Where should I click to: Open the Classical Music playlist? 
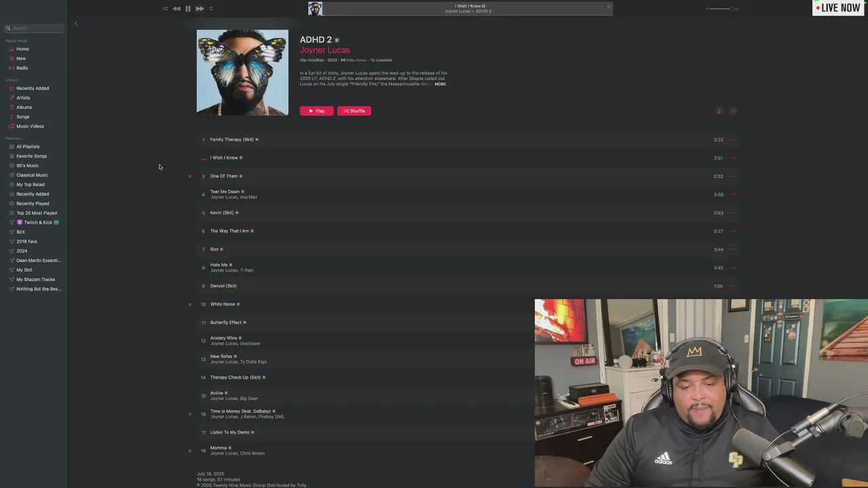32,175
